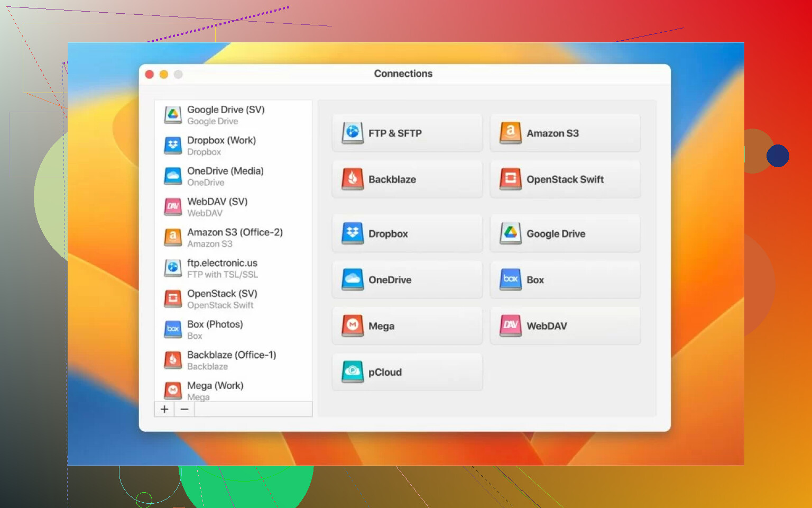Image resolution: width=812 pixels, height=508 pixels.
Task: Select 'Mega (Work)' in connections list
Action: tap(233, 390)
